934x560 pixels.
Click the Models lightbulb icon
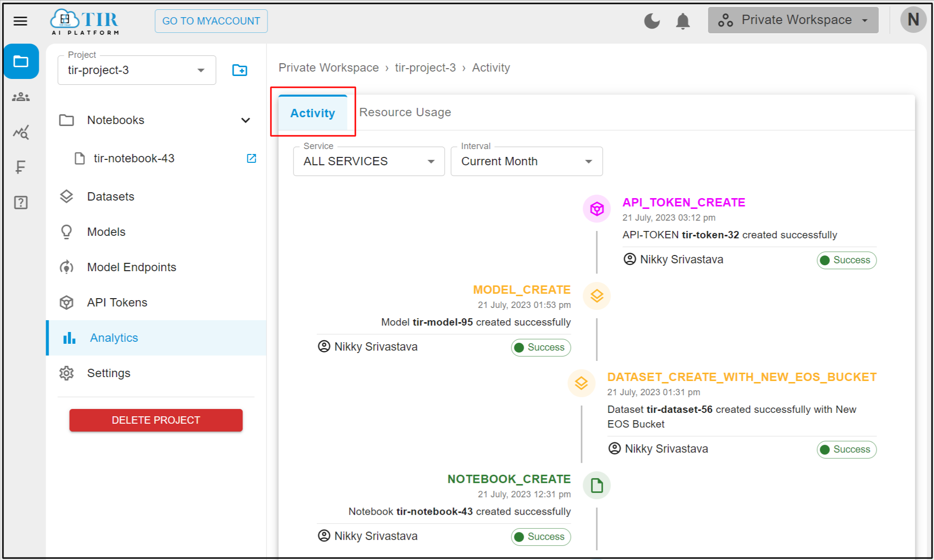(66, 232)
